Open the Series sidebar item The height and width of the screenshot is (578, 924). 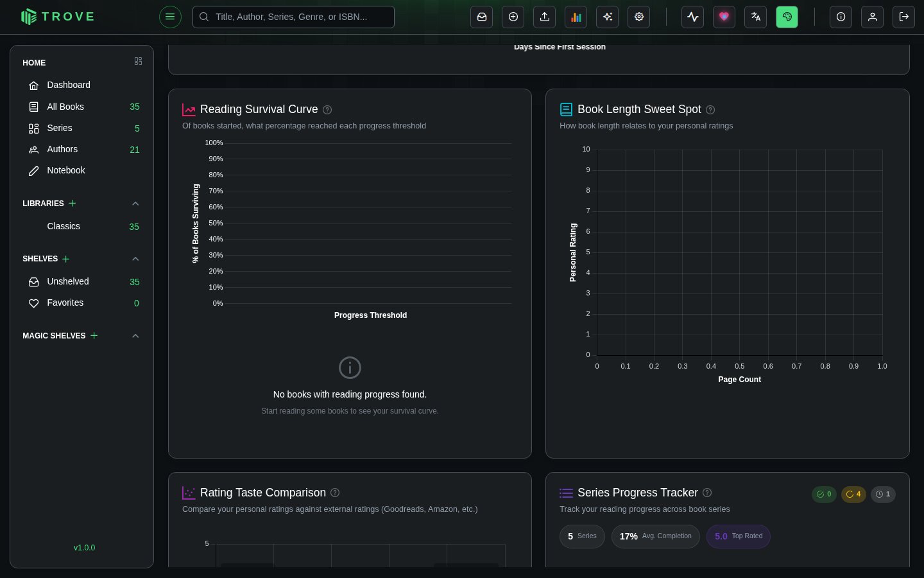pyautogui.click(x=81, y=128)
